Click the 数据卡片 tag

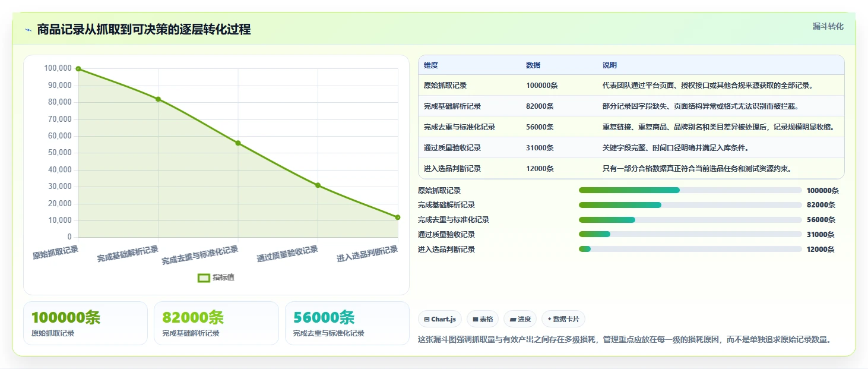click(x=563, y=319)
